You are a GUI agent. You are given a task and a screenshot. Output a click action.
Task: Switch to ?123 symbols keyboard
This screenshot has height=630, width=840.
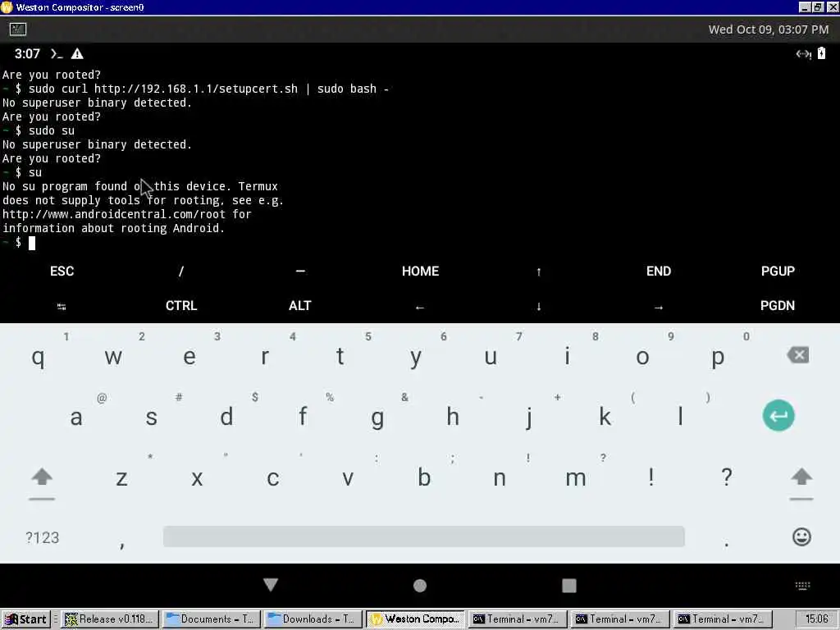click(x=43, y=537)
